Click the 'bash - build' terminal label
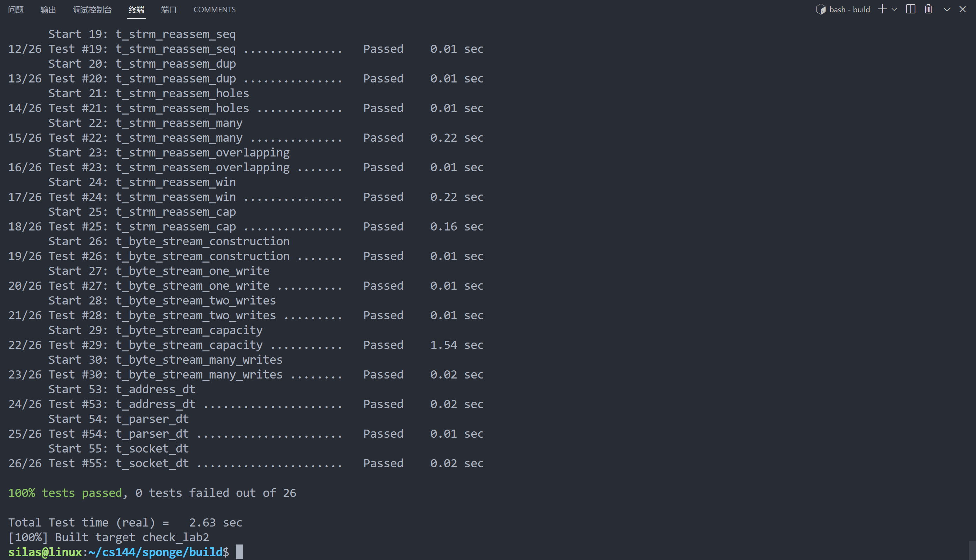 [x=849, y=10]
